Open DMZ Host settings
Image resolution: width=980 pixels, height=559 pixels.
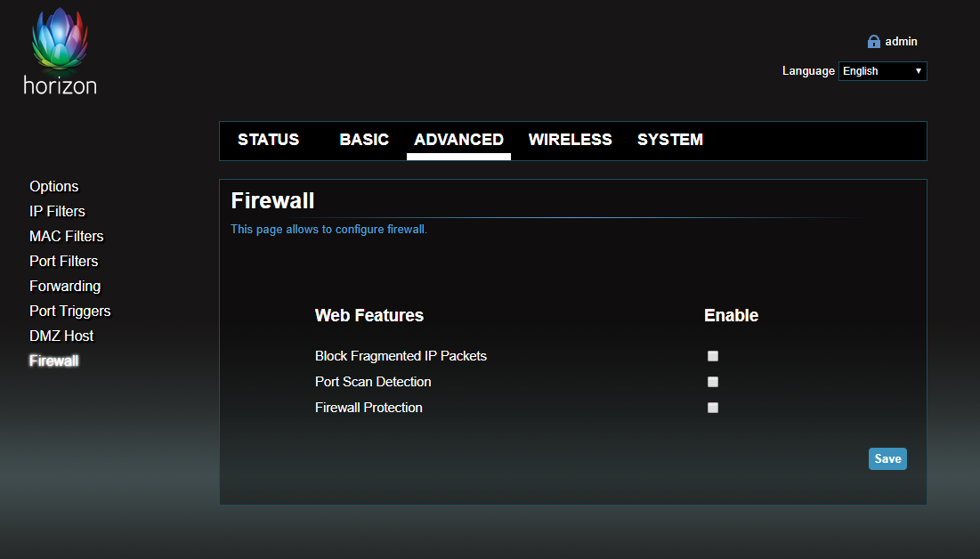click(61, 336)
